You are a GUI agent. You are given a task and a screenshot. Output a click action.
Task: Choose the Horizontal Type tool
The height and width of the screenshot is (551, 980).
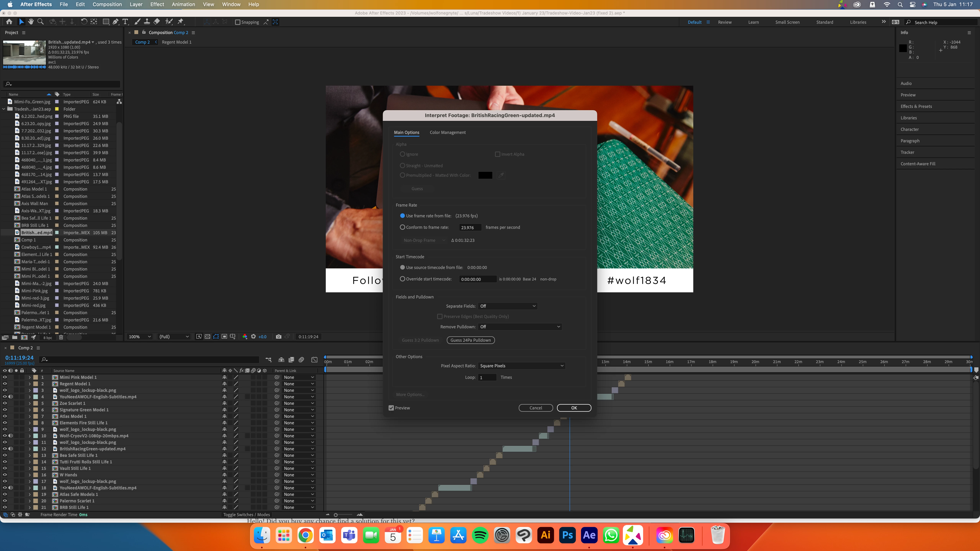tap(125, 22)
